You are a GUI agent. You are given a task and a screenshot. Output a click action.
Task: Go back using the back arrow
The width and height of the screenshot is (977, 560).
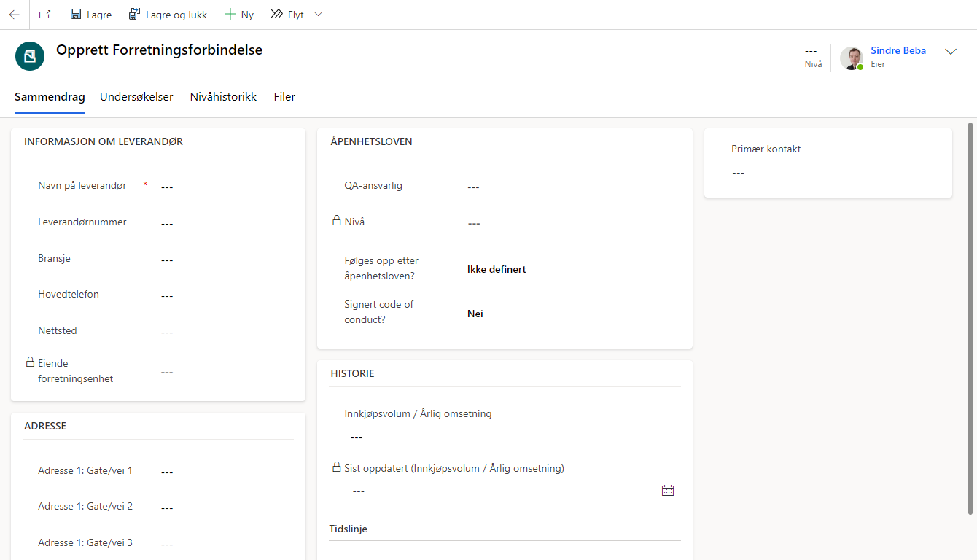click(15, 15)
